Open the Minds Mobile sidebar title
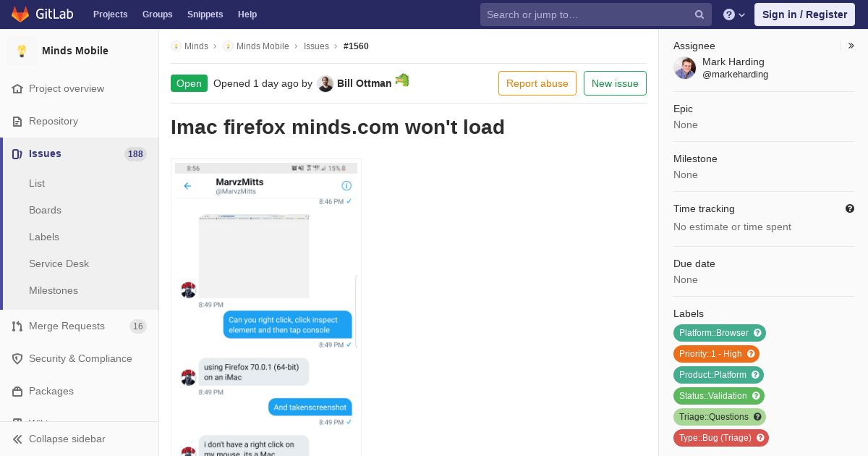This screenshot has width=868, height=456. [x=75, y=51]
